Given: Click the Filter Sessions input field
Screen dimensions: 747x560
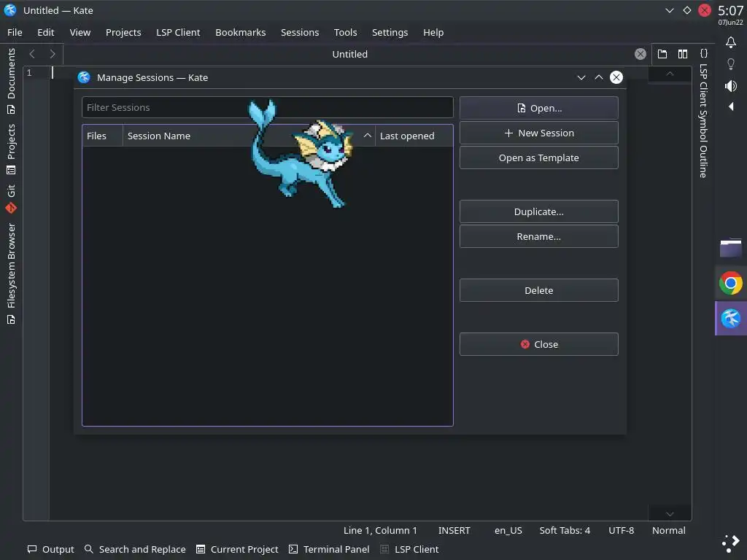Looking at the screenshot, I should [267, 108].
